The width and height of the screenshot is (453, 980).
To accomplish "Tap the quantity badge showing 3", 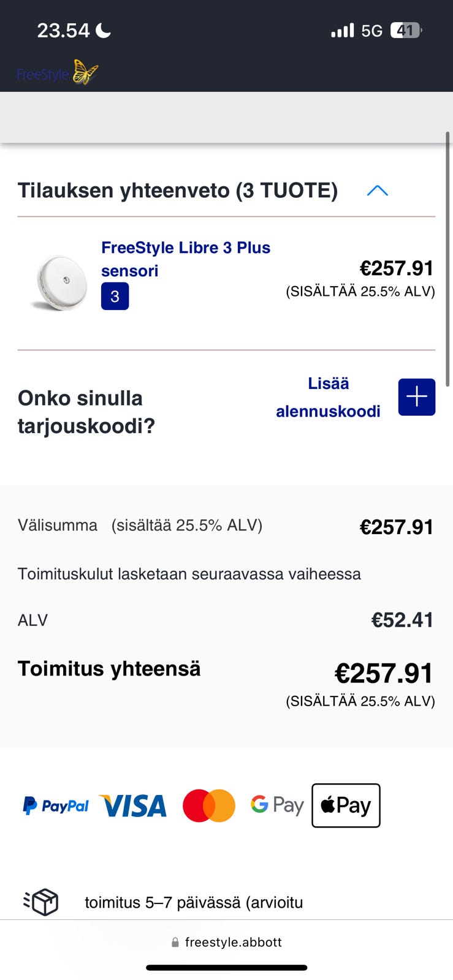I will coord(115,296).
